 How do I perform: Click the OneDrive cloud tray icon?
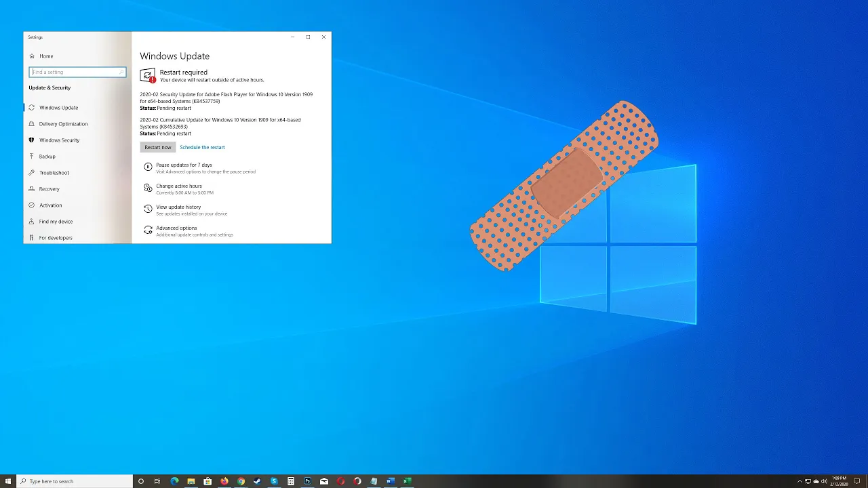click(816, 481)
